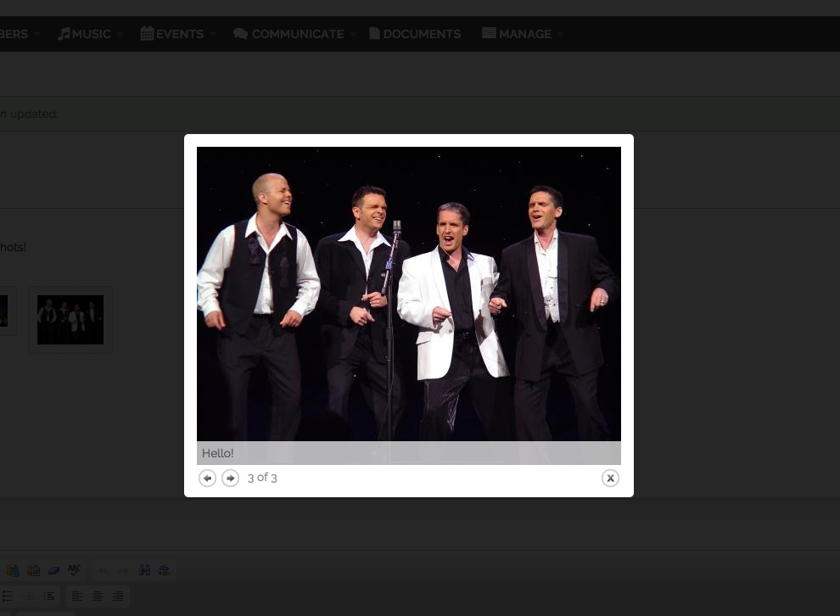Expand the Communicate dropdown arrow
Image resolution: width=840 pixels, height=616 pixels.
tap(353, 34)
